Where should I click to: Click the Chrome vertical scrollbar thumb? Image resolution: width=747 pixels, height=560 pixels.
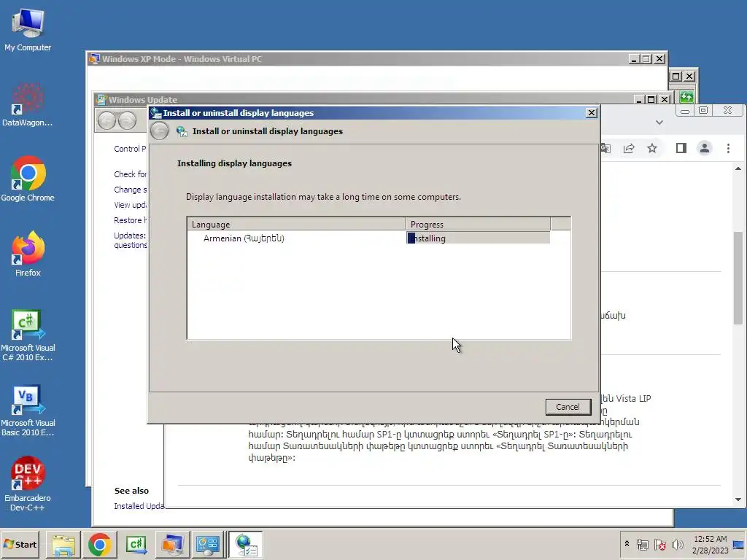tap(738, 278)
